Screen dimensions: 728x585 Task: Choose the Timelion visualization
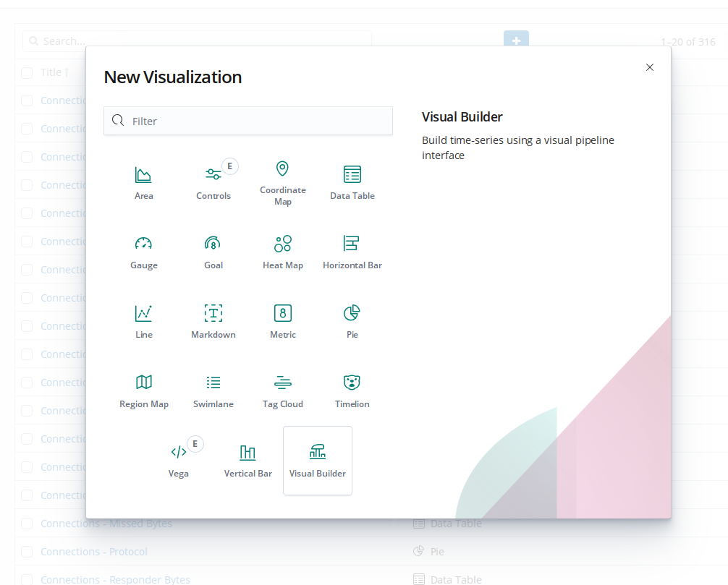[x=352, y=391]
